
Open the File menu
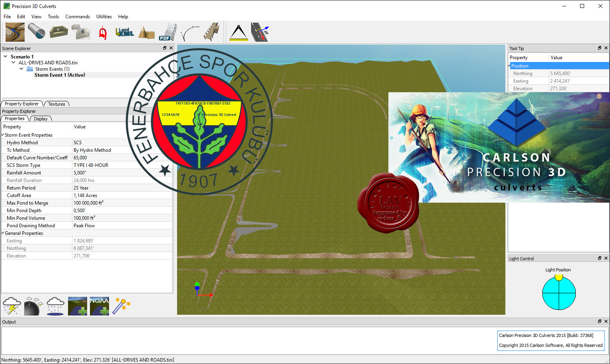[x=7, y=16]
